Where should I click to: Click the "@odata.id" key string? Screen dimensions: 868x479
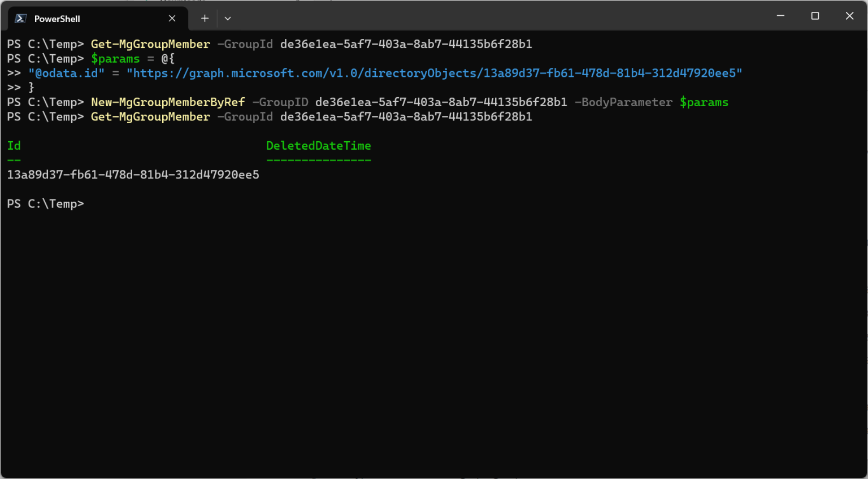[x=66, y=73]
